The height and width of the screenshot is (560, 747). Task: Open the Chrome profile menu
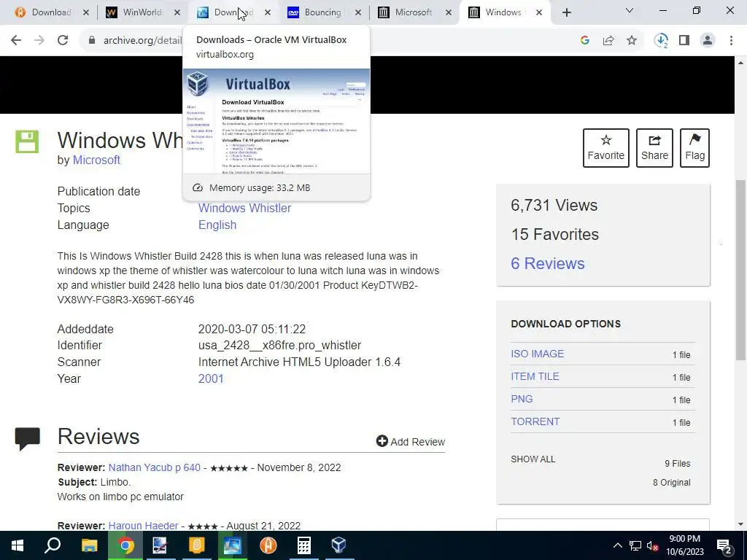(708, 41)
